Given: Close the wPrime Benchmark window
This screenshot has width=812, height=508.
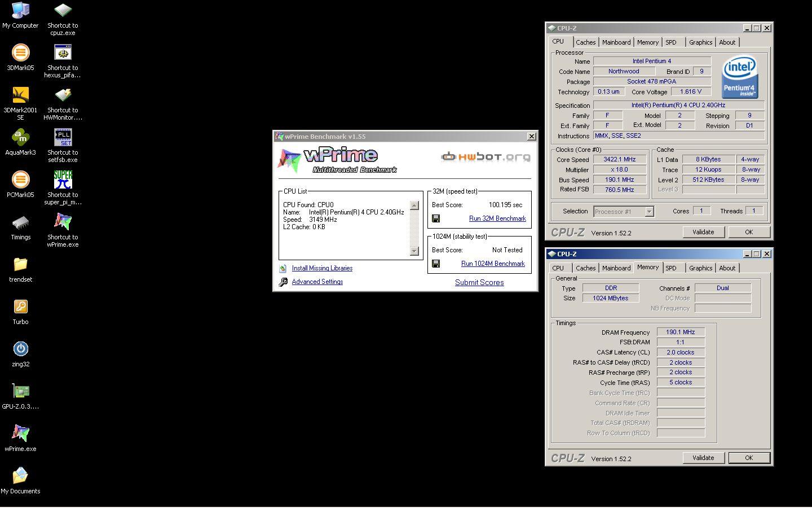Looking at the screenshot, I should click(531, 137).
